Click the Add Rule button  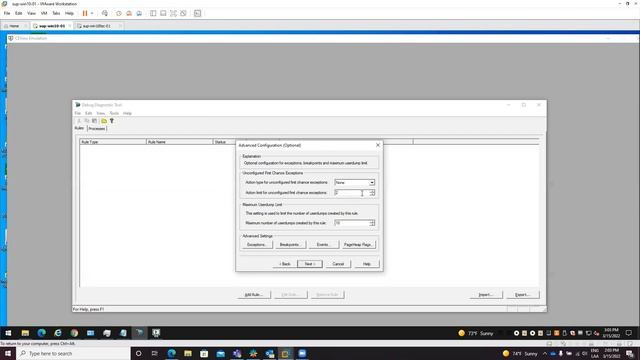(254, 295)
